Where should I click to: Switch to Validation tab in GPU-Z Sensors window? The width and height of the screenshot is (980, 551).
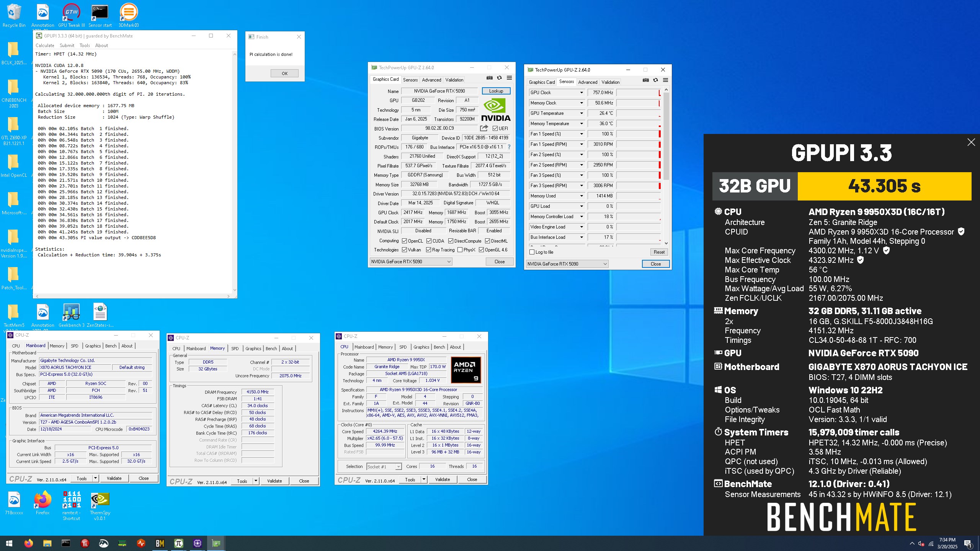tap(610, 82)
